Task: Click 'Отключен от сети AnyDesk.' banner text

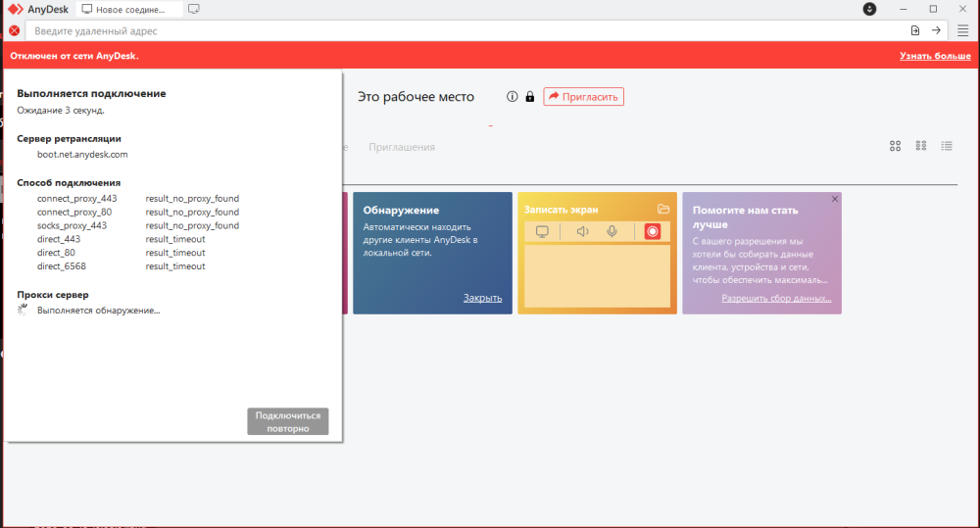Action: tap(74, 56)
